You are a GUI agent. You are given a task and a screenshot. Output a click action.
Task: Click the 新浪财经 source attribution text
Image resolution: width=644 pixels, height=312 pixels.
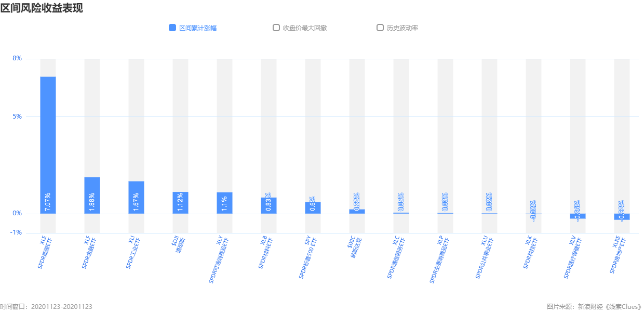[590, 307]
